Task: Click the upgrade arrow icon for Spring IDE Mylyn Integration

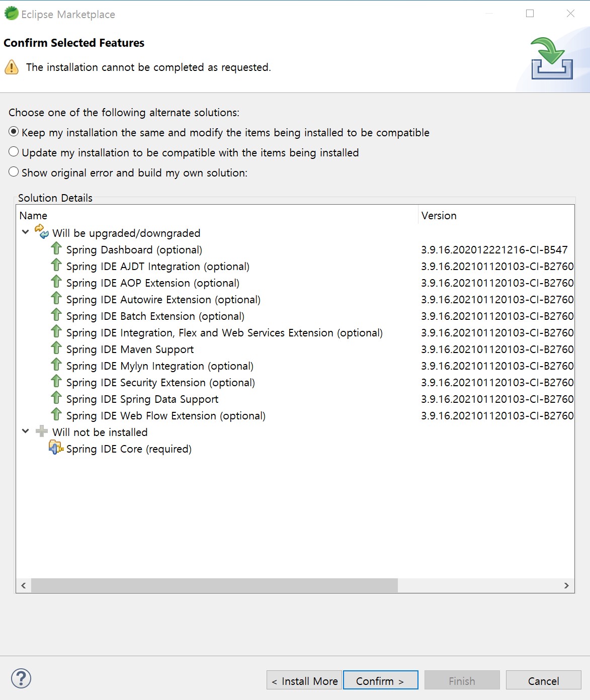Action: (56, 365)
